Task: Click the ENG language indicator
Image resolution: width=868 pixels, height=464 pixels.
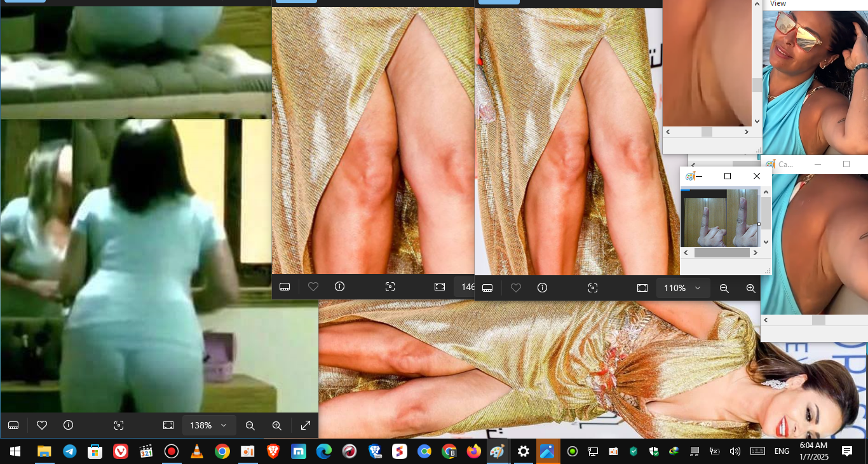Action: pyautogui.click(x=782, y=451)
